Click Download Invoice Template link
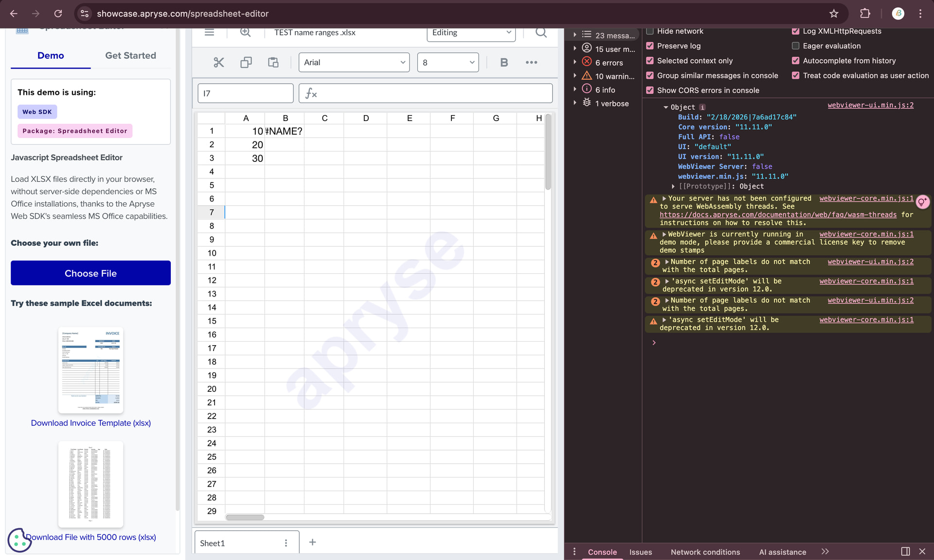 (x=90, y=423)
